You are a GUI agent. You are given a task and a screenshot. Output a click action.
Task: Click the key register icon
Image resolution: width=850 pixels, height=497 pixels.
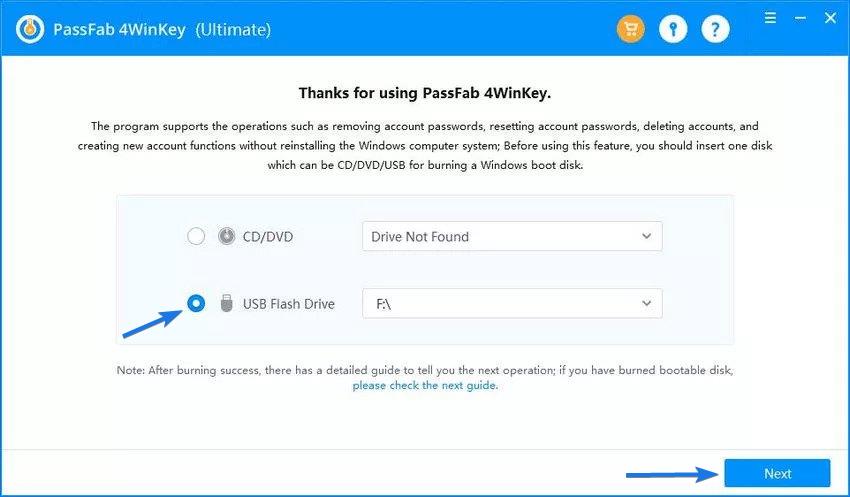pos(673,29)
